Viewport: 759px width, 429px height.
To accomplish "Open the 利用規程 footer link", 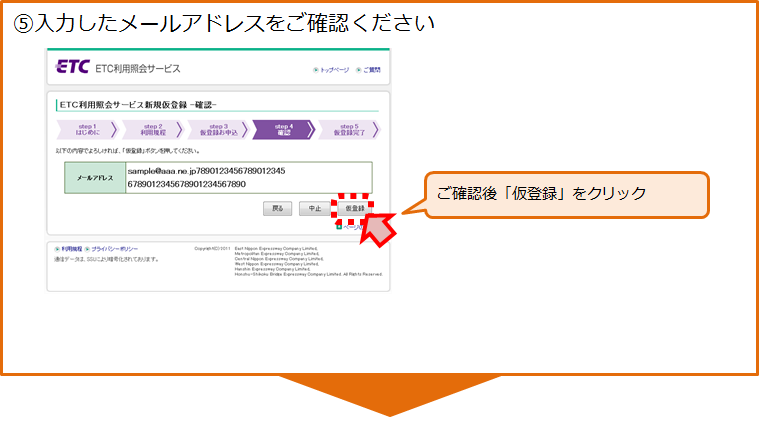I will click(71, 248).
